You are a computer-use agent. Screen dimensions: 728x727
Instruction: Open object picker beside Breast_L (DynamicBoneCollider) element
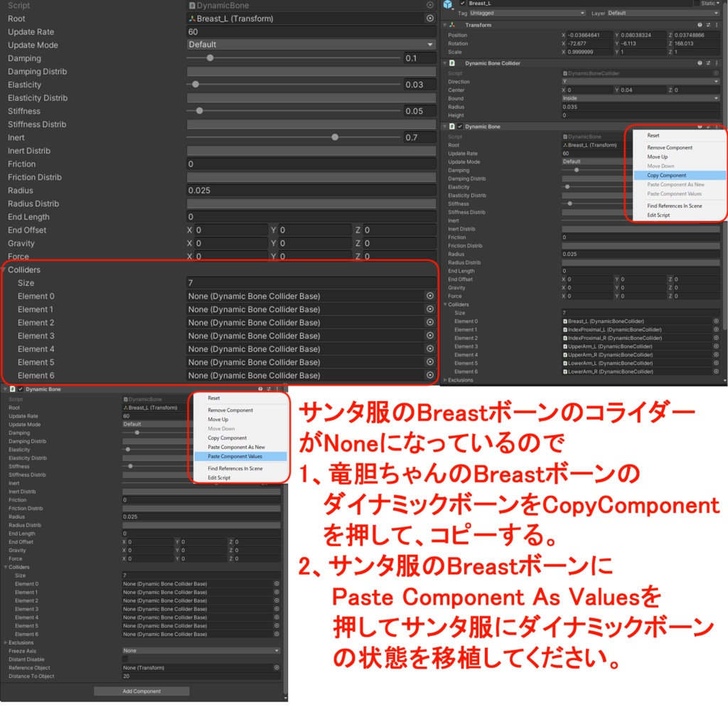[716, 321]
